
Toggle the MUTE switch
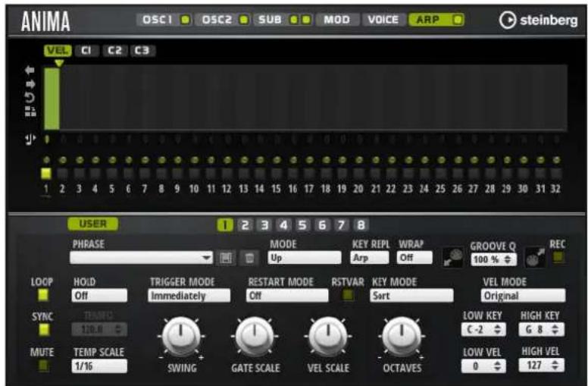click(x=43, y=366)
